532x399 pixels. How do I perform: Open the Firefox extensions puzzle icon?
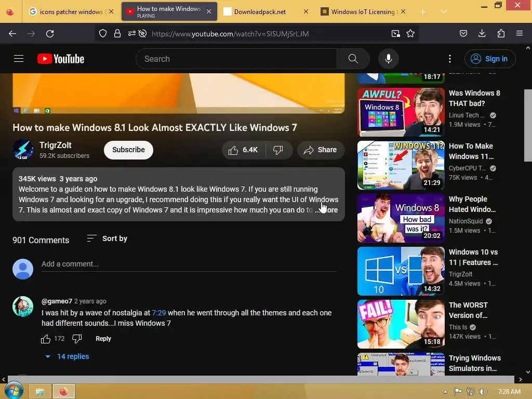[501, 33]
